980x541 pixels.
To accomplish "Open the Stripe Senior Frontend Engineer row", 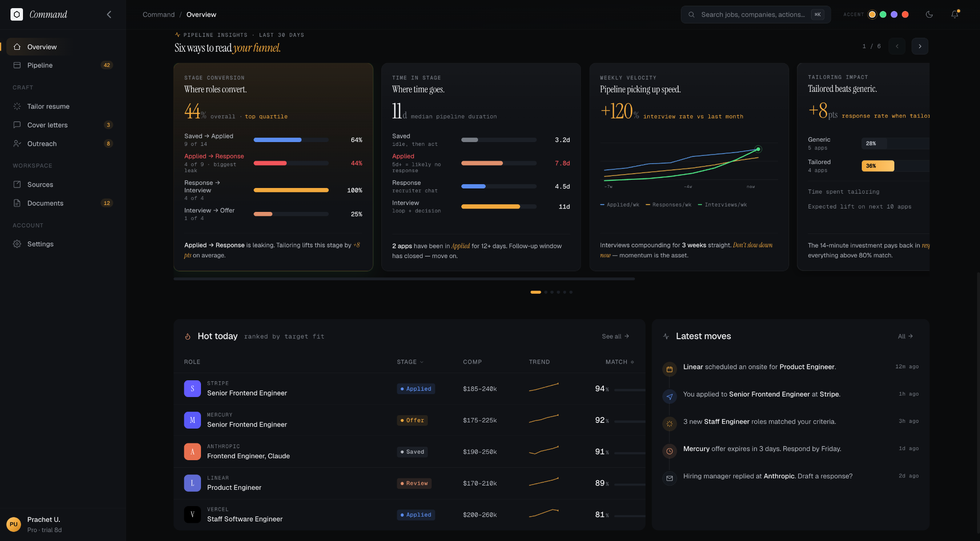I will 409,388.
